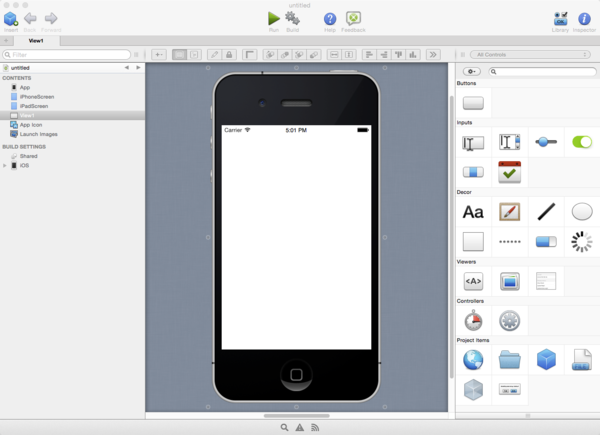Add a new tab with plus button
Screen dimensions: 600x435
tap(7, 41)
